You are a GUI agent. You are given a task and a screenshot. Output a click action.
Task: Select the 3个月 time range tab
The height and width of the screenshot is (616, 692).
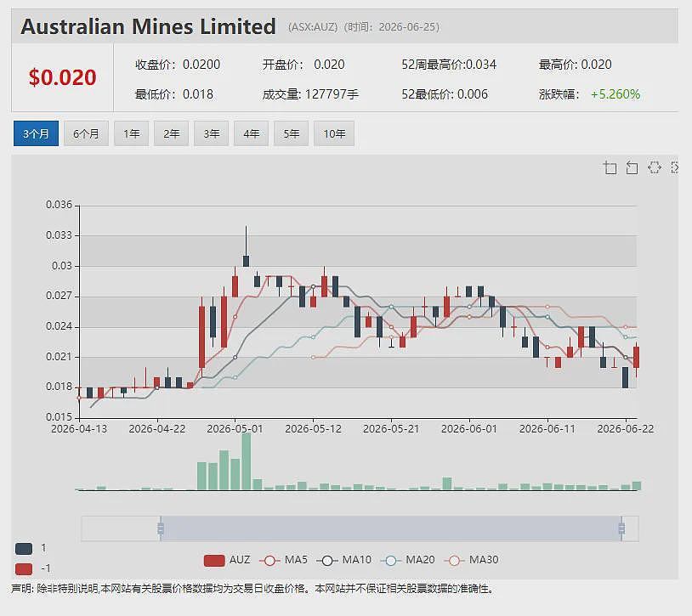click(x=36, y=133)
